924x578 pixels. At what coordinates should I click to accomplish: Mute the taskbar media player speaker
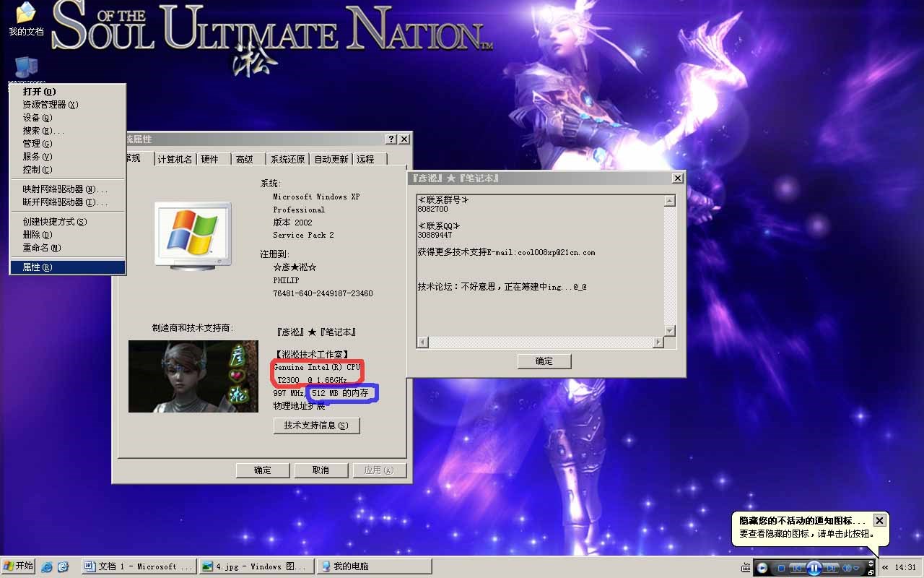(x=846, y=568)
